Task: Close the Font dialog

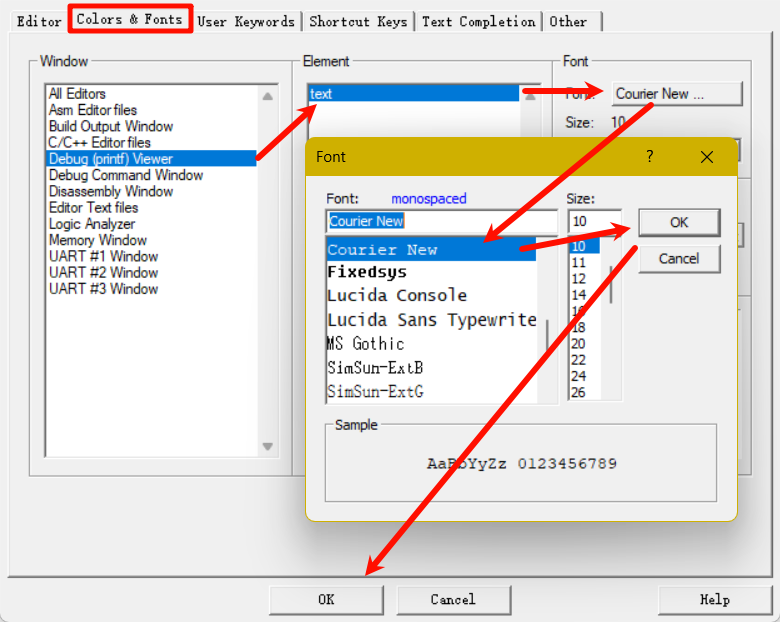Action: (707, 157)
